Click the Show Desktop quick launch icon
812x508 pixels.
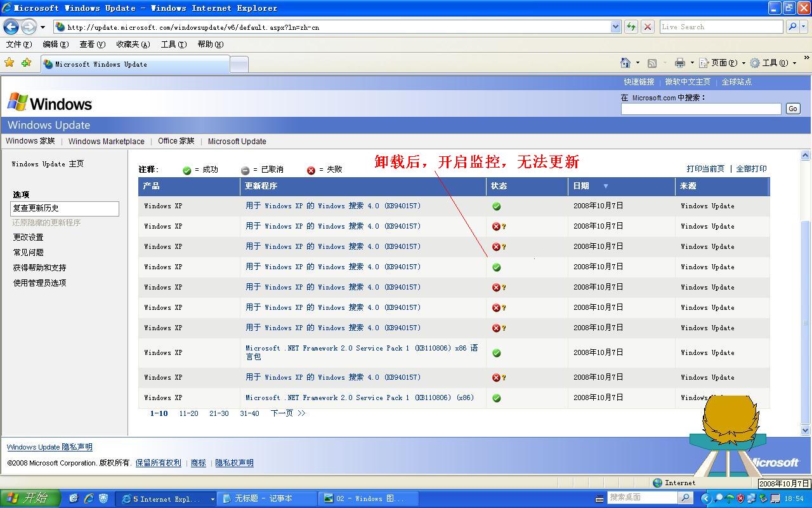(74, 498)
